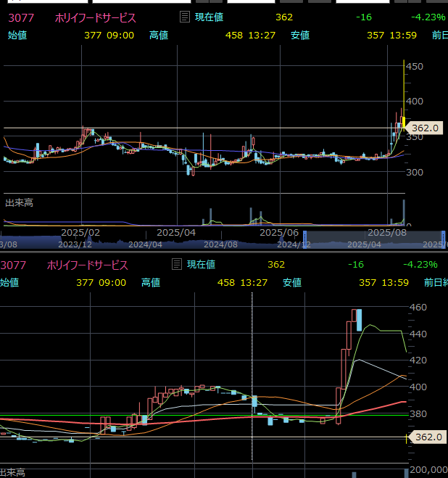Click the 高値 458 13:27 value in upper panel
This screenshot has width=448, height=478.
coord(251,35)
